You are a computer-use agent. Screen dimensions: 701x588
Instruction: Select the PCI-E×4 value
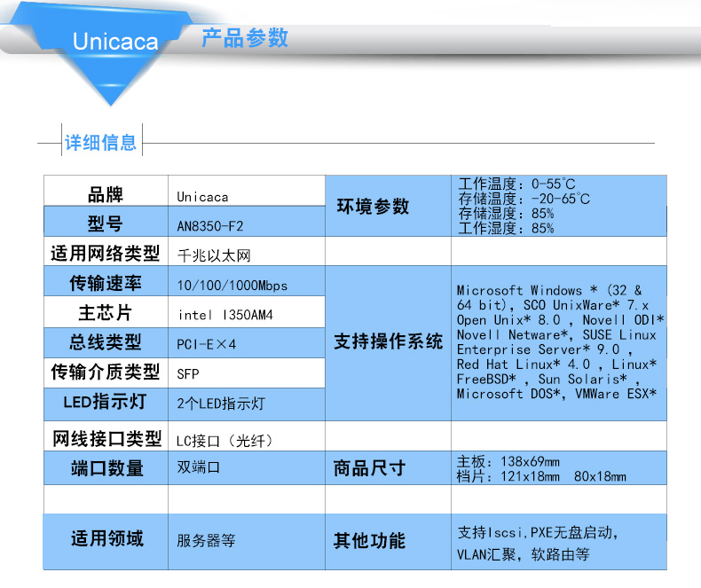tap(207, 344)
